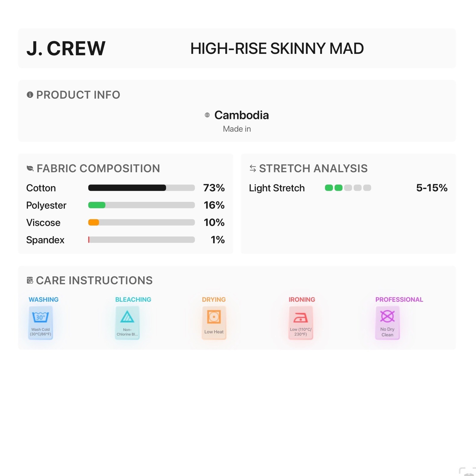Click the Stretch Analysis arrows icon

click(253, 168)
